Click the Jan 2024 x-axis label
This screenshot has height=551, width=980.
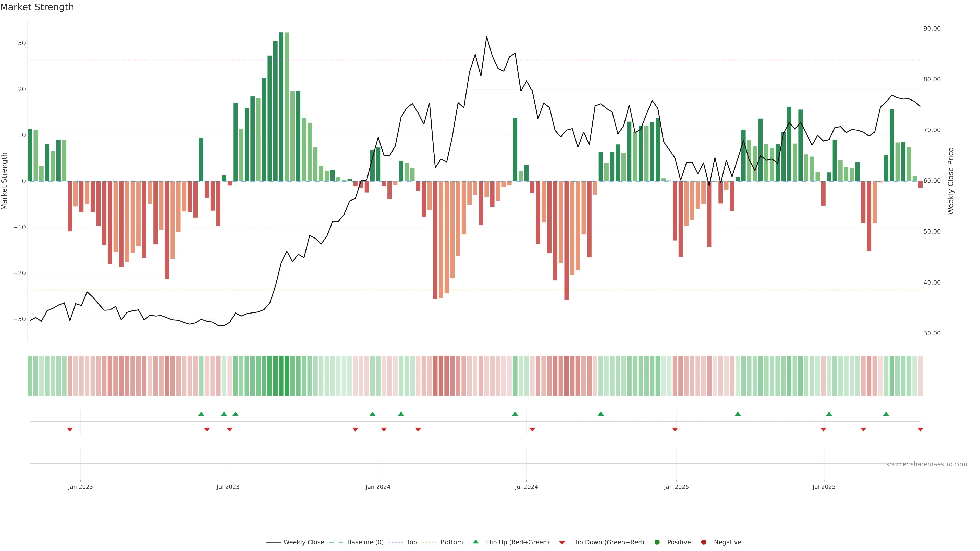[x=378, y=487]
